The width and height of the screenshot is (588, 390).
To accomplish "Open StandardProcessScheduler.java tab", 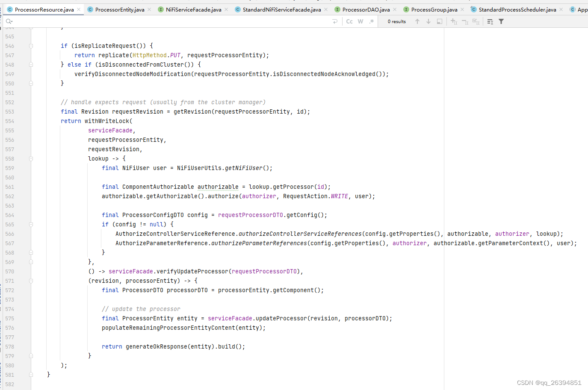I will tap(517, 9).
